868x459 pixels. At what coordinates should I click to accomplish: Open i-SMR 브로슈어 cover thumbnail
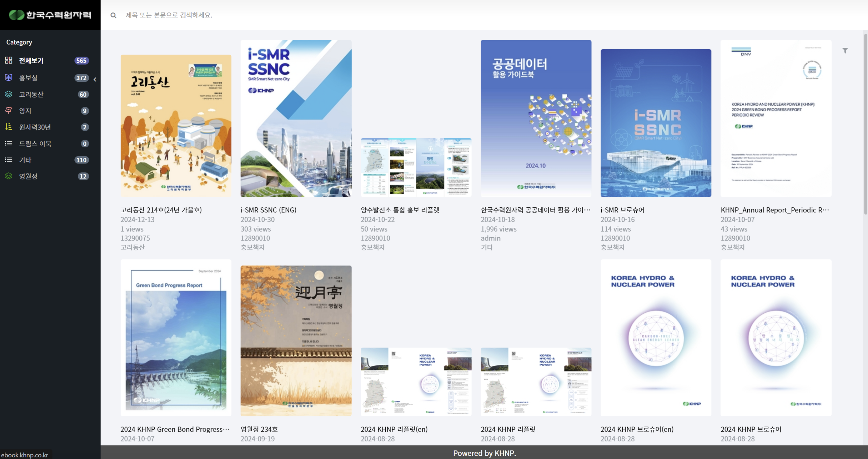tap(656, 123)
